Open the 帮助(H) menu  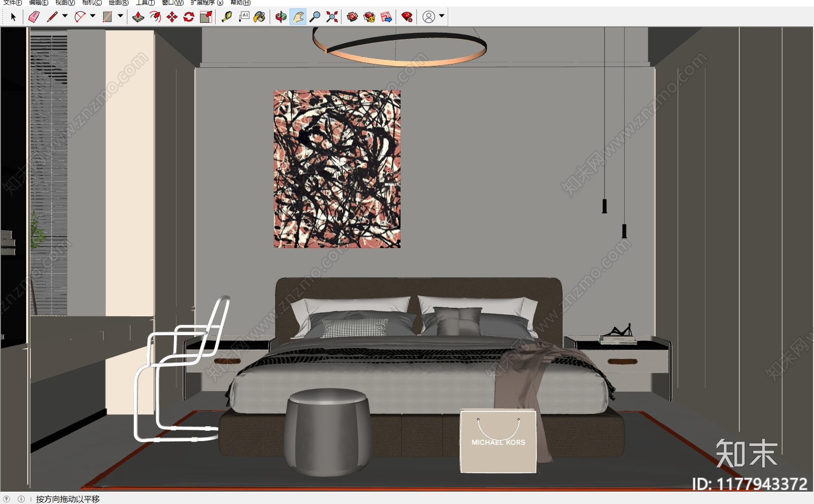click(x=241, y=3)
